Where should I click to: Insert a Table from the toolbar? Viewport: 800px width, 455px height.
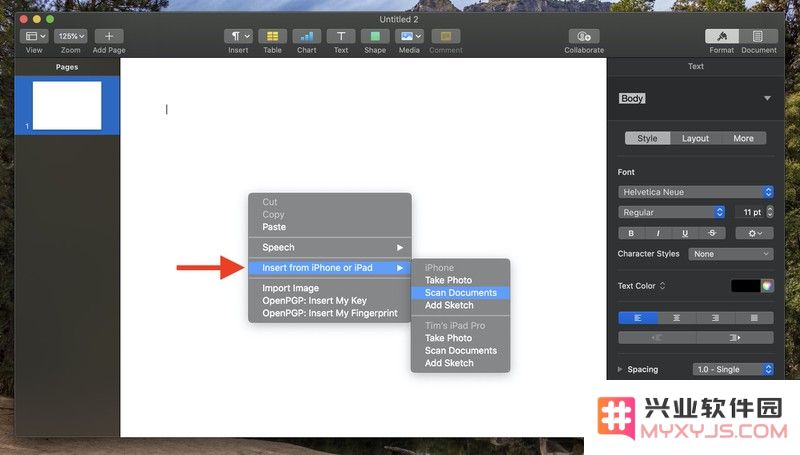(272, 36)
